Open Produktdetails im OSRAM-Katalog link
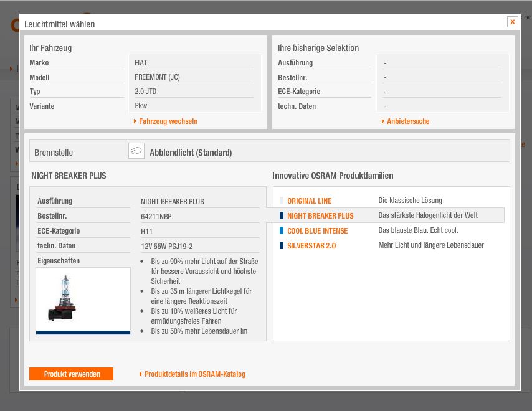Image resolution: width=532 pixels, height=411 pixels. [194, 374]
